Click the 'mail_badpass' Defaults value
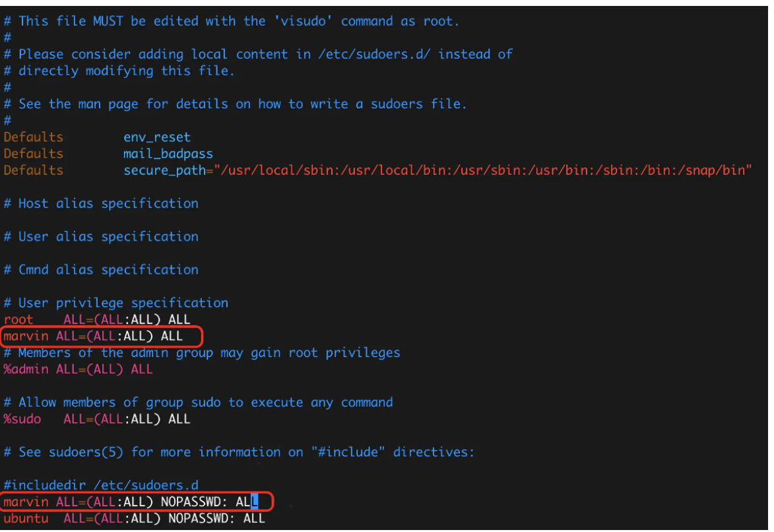 pyautogui.click(x=168, y=154)
